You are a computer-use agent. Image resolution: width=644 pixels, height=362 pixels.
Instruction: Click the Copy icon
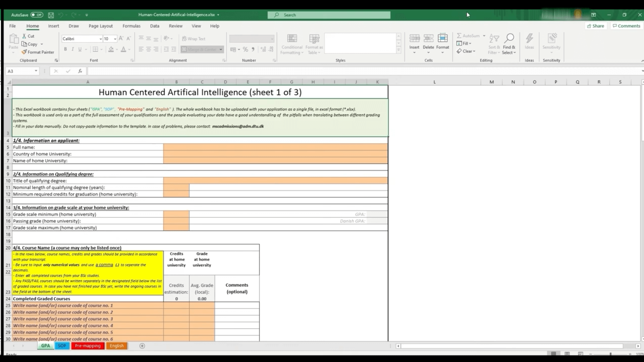(24, 44)
